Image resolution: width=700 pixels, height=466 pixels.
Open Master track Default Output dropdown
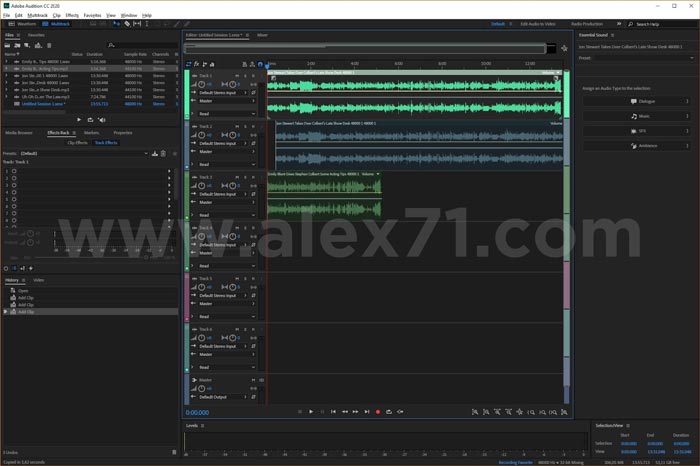point(222,397)
